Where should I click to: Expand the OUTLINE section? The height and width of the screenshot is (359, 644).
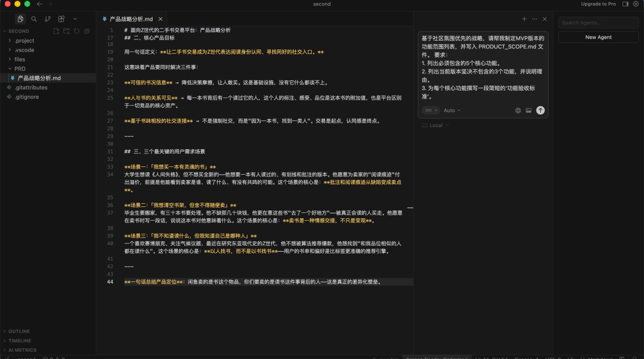tap(19, 332)
